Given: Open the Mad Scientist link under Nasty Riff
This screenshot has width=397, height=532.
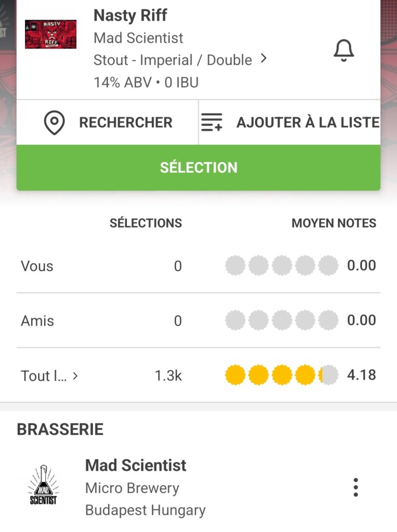Looking at the screenshot, I should [138, 38].
